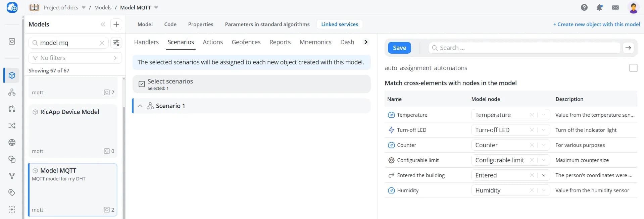Open the objects icon in left sidebar

coord(12,42)
